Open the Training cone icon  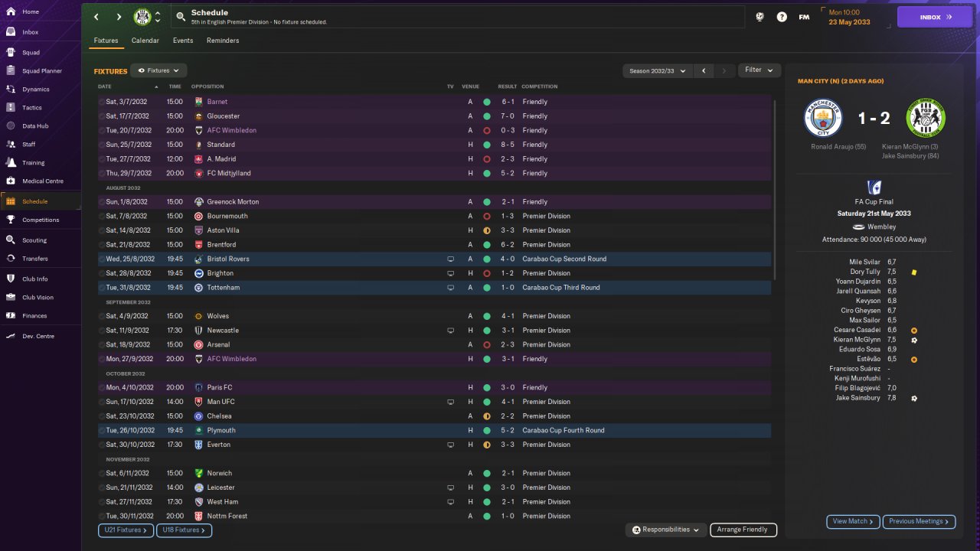tap(11, 163)
